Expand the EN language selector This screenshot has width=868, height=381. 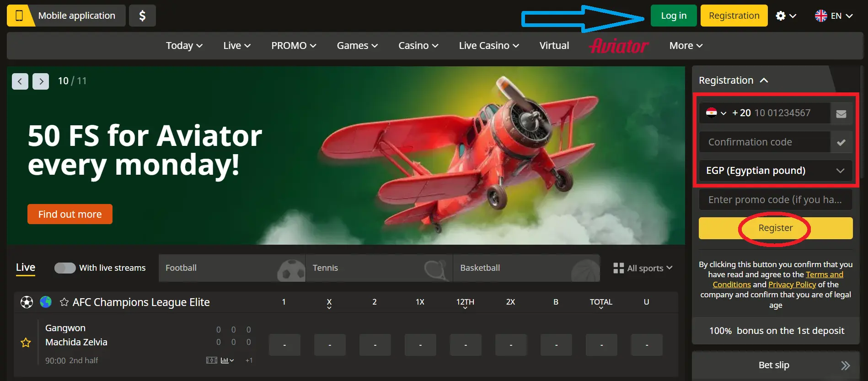pos(834,16)
